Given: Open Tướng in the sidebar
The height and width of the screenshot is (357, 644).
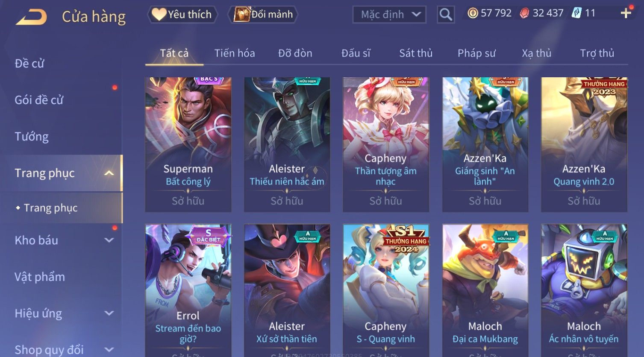Looking at the screenshot, I should (32, 137).
